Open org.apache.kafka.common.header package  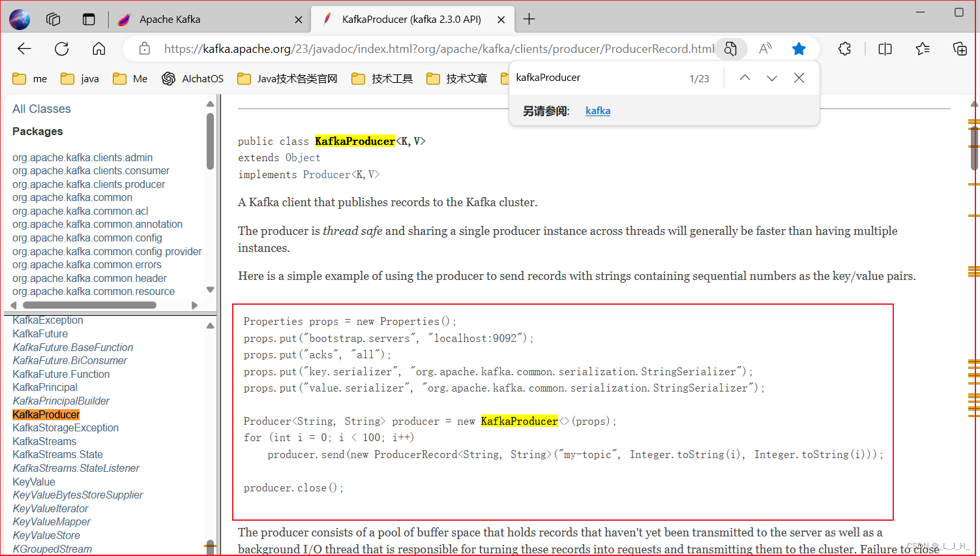click(90, 279)
